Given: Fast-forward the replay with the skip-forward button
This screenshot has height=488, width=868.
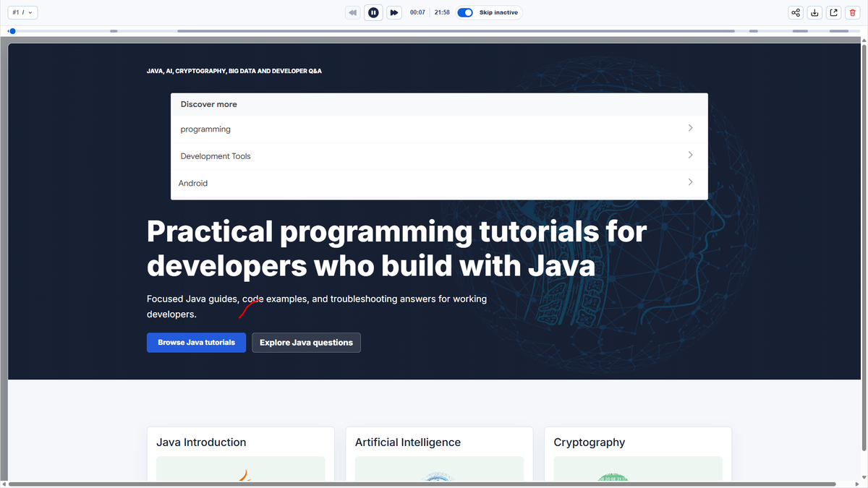Looking at the screenshot, I should point(393,12).
